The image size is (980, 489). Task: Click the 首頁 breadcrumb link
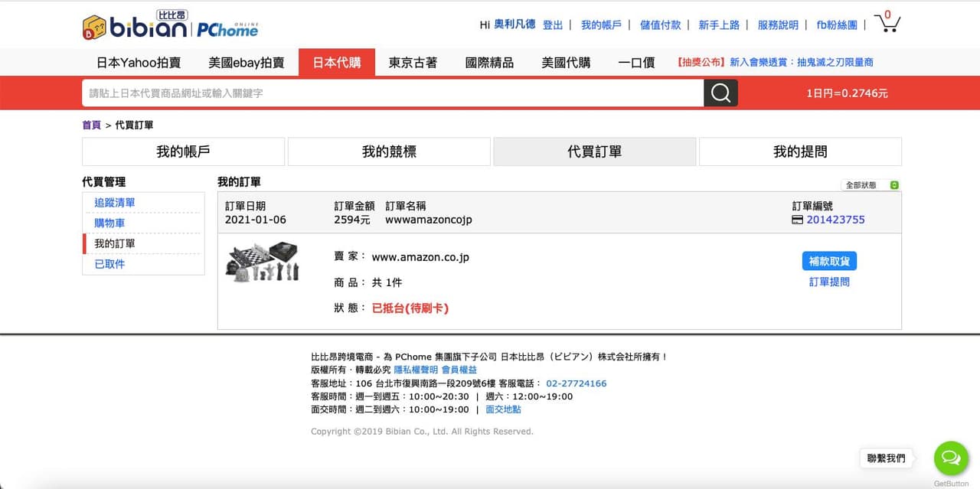pos(91,125)
